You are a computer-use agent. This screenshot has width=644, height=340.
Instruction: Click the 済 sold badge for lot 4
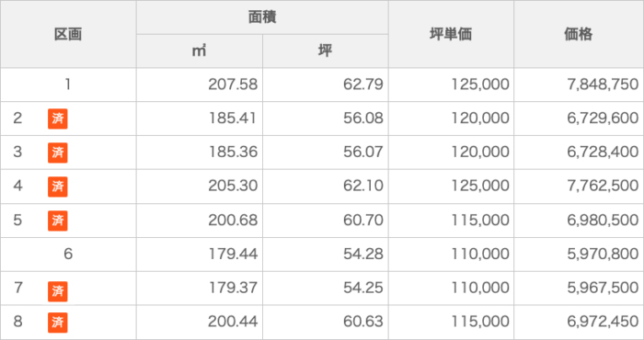pos(57,187)
